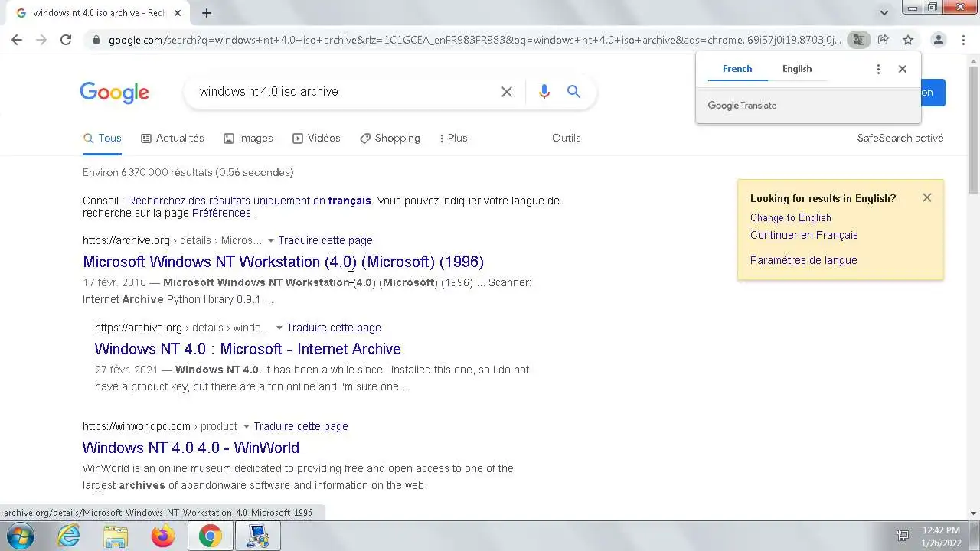980x551 pixels.
Task: Click Recherchez des résultats uniquement en français
Action: tap(250, 201)
